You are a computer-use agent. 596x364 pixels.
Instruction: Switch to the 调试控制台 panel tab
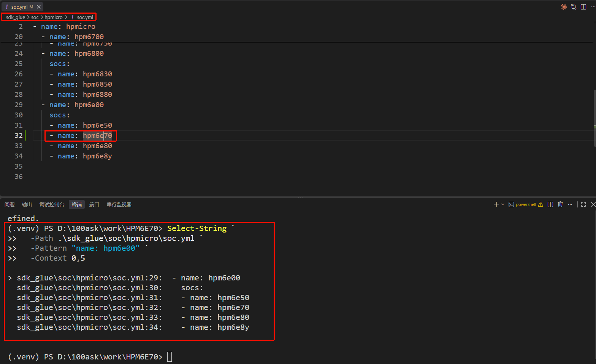click(x=52, y=204)
